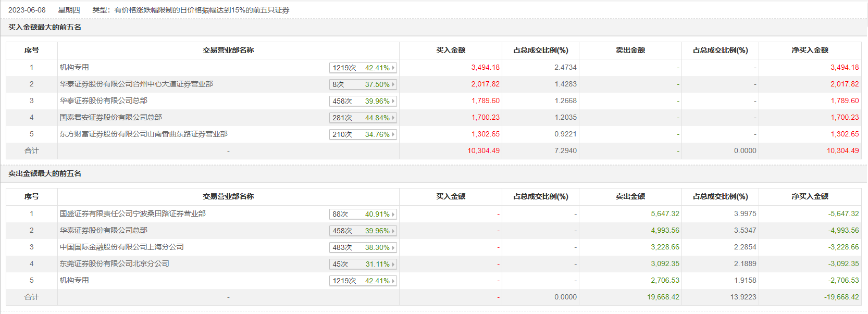Click 东莞证券股份有限公司北京分公司 broker name
The width and height of the screenshot is (868, 314).
[114, 263]
